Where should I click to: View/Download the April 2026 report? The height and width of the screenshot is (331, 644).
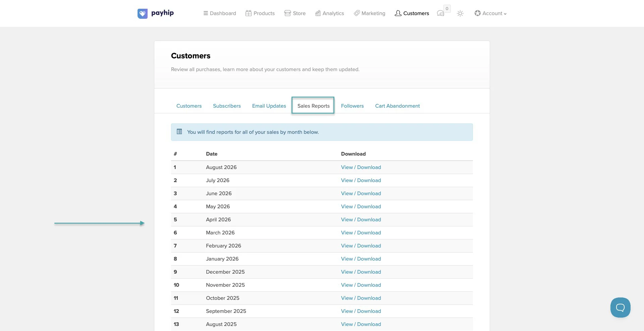coord(361,220)
